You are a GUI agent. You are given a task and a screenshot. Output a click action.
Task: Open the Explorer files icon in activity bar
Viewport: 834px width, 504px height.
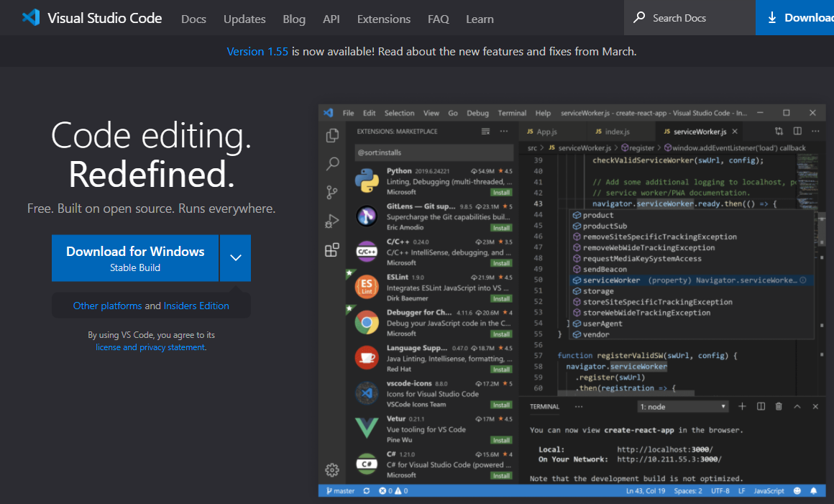click(x=332, y=136)
